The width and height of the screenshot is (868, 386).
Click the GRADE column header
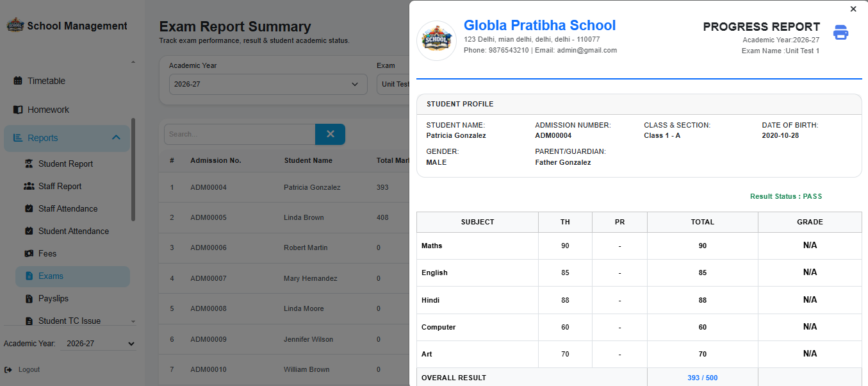(810, 222)
